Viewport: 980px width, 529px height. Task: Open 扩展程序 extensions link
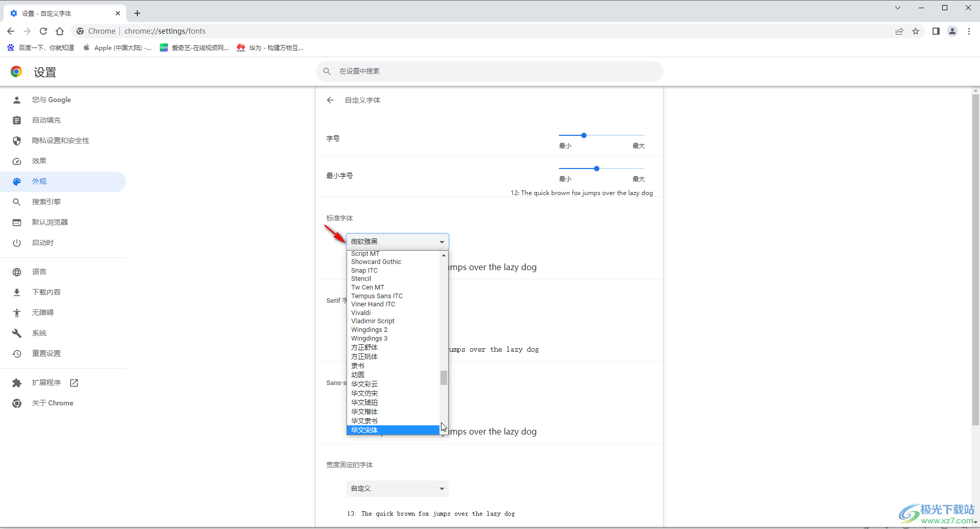point(46,382)
